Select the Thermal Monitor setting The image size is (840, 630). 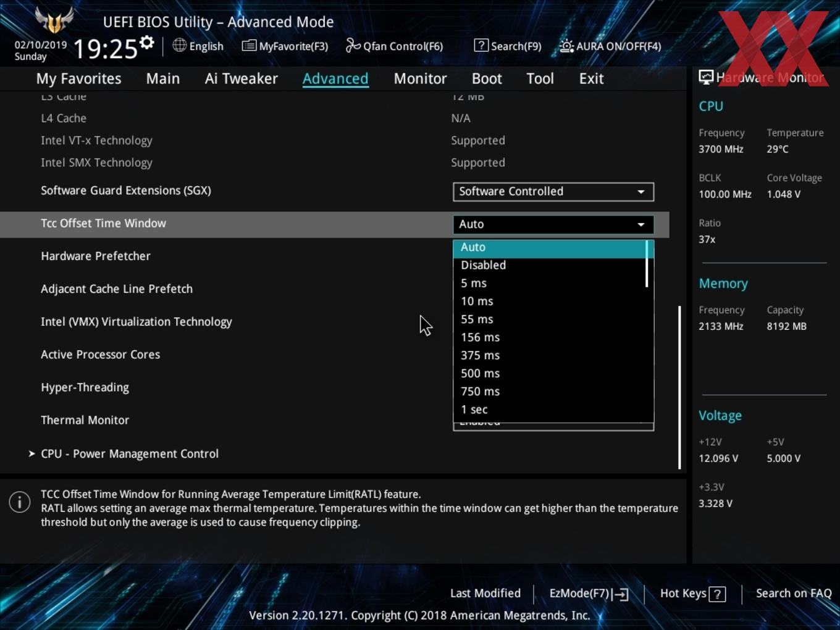(x=85, y=420)
